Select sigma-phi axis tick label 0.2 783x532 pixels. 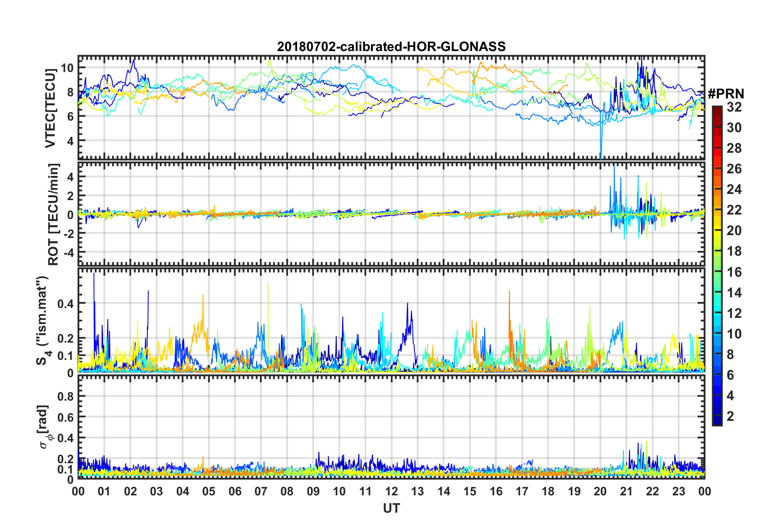coord(66,459)
